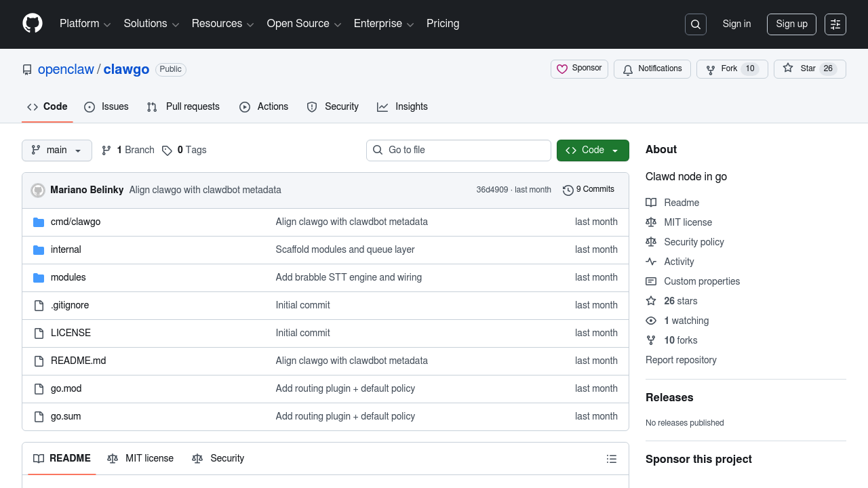
Task: Open the commit history clock icon
Action: coord(568,190)
